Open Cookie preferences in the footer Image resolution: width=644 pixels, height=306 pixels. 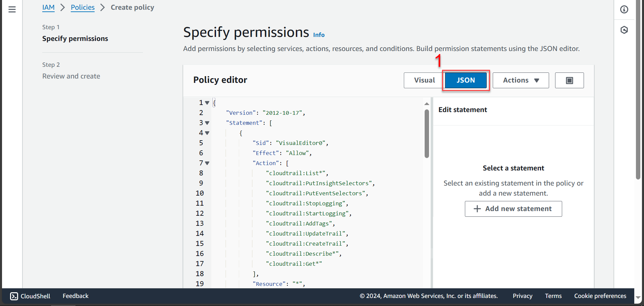[600, 296]
